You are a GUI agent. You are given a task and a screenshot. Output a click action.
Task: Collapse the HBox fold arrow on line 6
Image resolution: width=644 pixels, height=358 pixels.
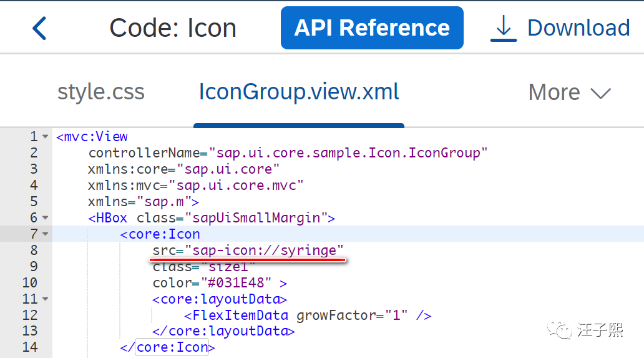click(x=45, y=218)
